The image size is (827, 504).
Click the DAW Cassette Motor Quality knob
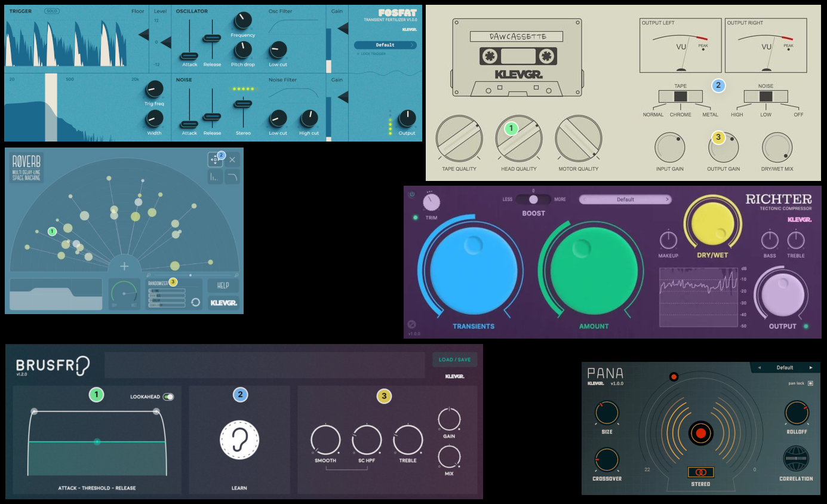(578, 139)
